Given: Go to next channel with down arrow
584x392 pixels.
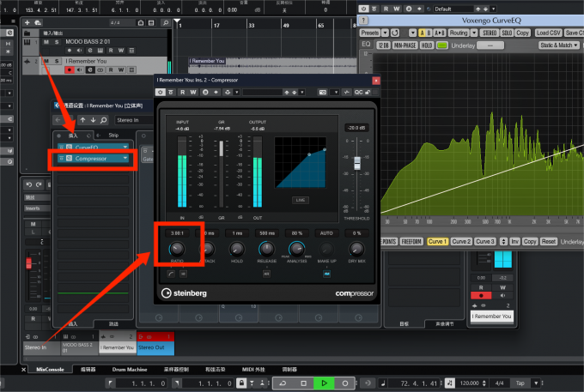Looking at the screenshot, I should [x=93, y=120].
